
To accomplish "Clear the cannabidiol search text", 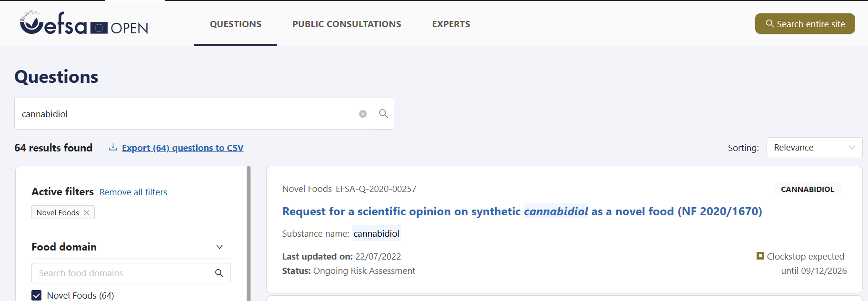I will (x=363, y=114).
